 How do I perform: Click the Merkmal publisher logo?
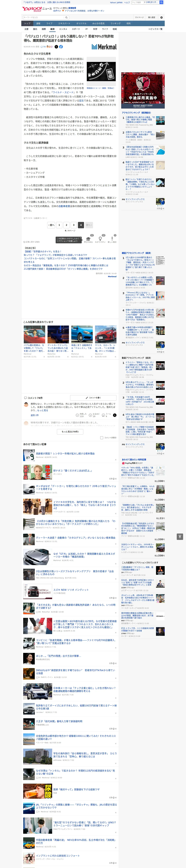click(104, 47)
